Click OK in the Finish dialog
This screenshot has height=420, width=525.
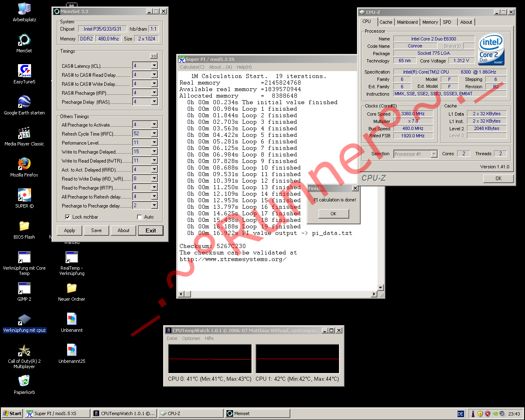pos(334,214)
